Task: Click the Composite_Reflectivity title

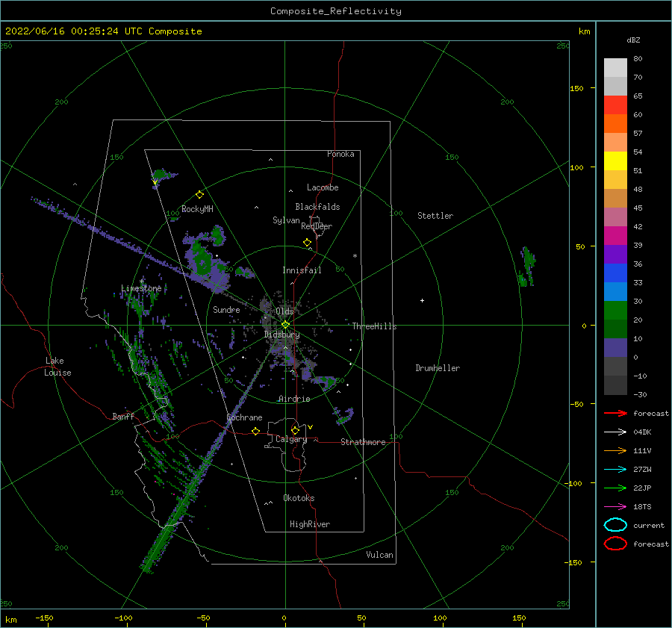Action: pyautogui.click(x=335, y=11)
